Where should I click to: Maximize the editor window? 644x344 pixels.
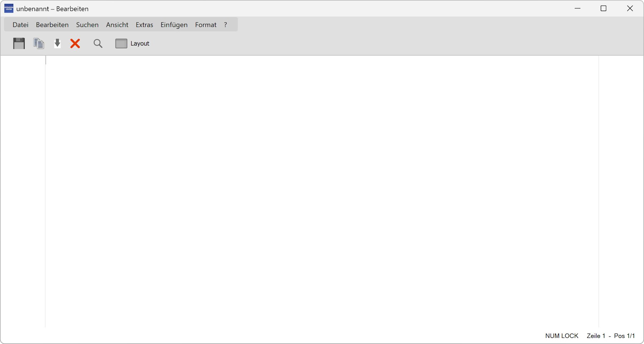click(x=604, y=9)
